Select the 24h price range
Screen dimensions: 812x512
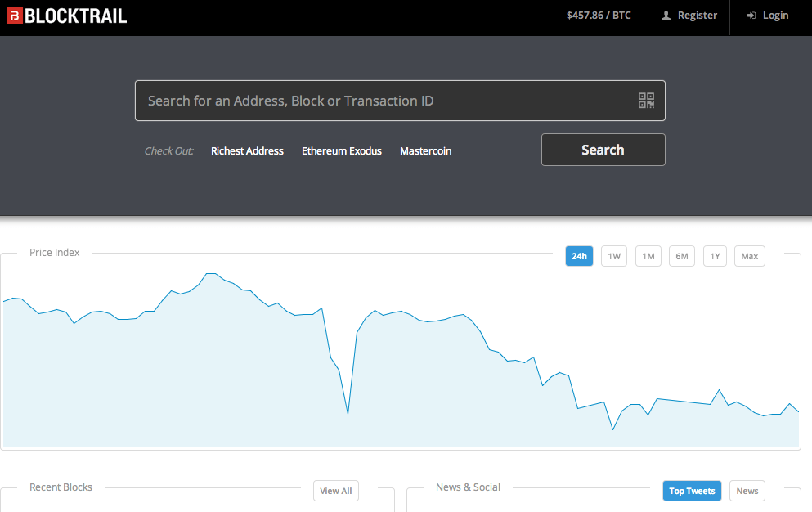click(579, 256)
